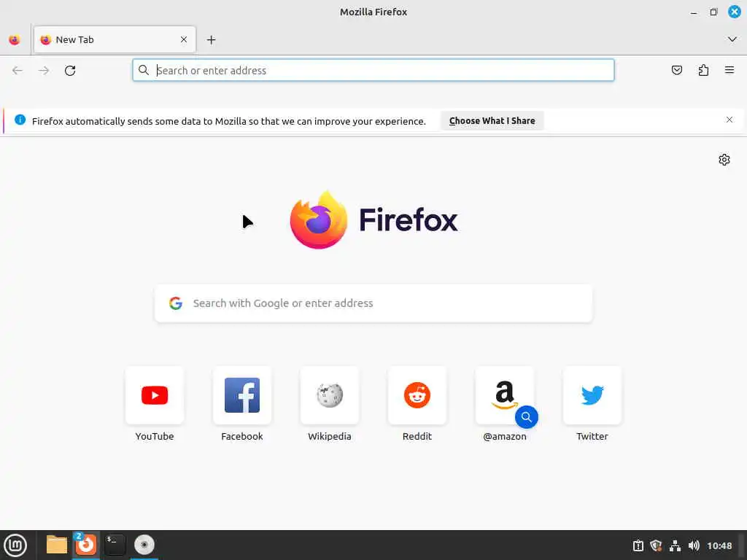Open new tab personalize gear settings
The width and height of the screenshot is (747, 560).
point(724,160)
